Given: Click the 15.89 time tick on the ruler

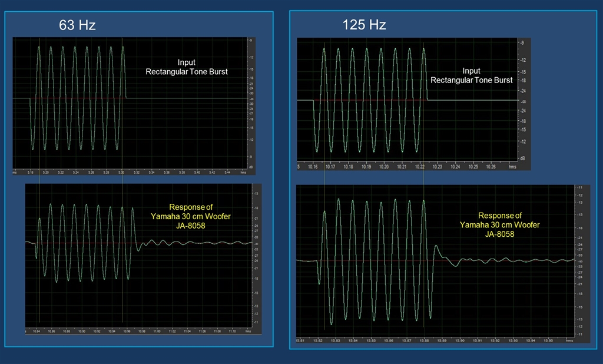Looking at the screenshot, I should (442, 340).
